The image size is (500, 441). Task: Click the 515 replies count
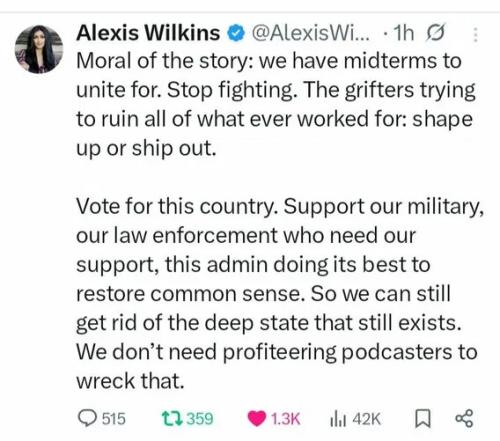(114, 419)
